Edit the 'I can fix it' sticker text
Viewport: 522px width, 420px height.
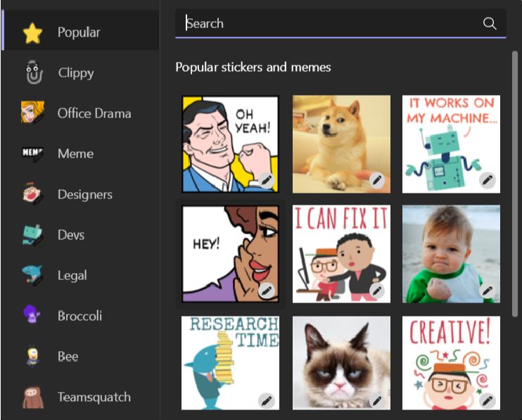377,291
